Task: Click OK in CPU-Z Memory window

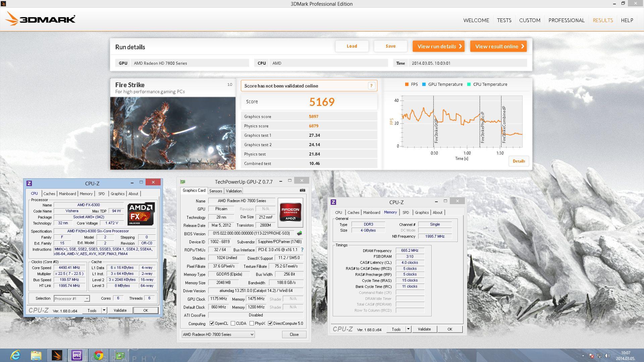Action: click(450, 329)
